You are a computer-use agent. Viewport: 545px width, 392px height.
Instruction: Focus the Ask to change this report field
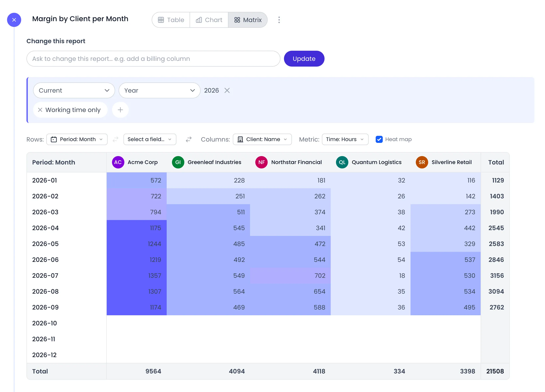point(153,59)
